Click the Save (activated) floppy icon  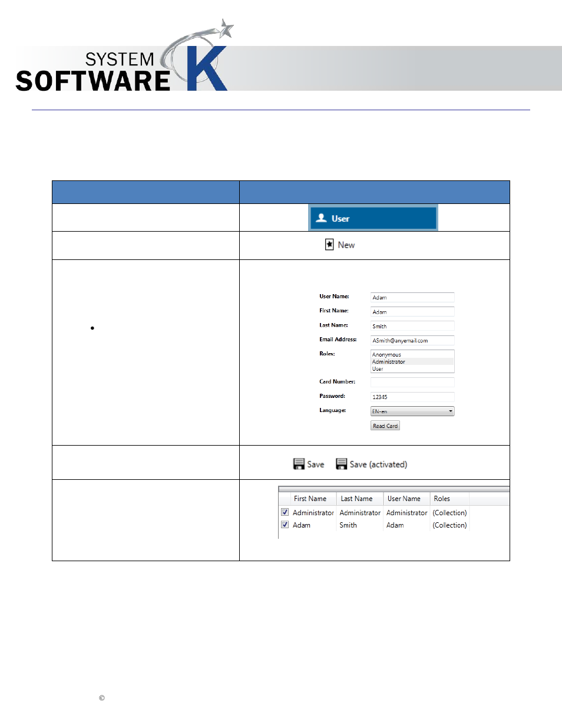pyautogui.click(x=341, y=464)
